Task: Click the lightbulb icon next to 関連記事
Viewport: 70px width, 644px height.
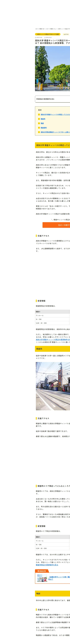Action: pos(38,571)
